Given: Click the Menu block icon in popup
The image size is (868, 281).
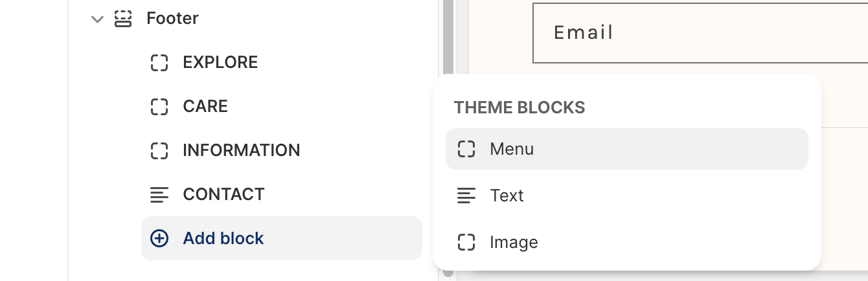Looking at the screenshot, I should tap(466, 149).
